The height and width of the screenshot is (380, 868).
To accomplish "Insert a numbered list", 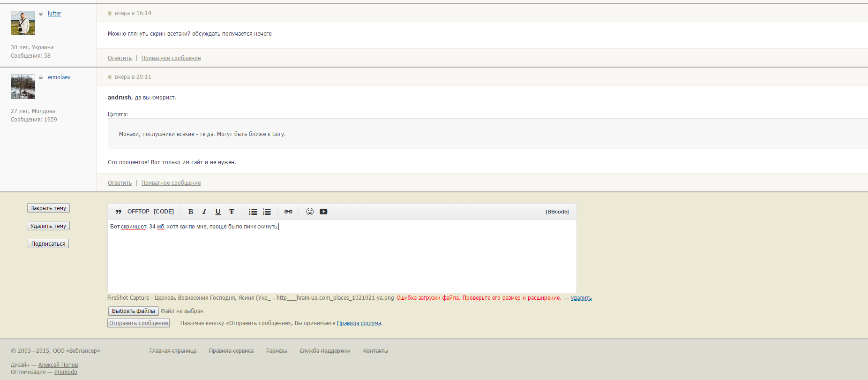I will [x=267, y=212].
